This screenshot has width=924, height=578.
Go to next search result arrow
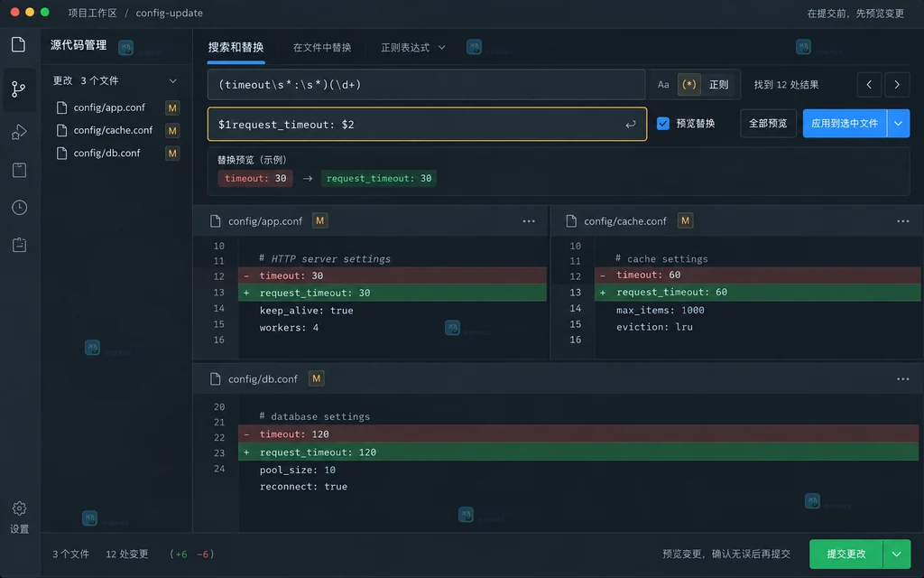pyautogui.click(x=897, y=84)
